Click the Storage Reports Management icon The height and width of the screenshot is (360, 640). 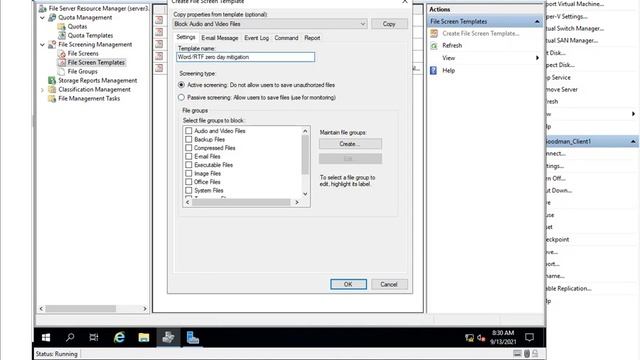coord(52,80)
